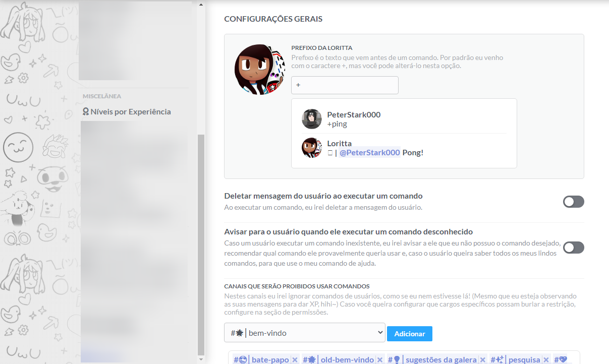Remove the old-bem-vindo channel tag

click(x=380, y=359)
